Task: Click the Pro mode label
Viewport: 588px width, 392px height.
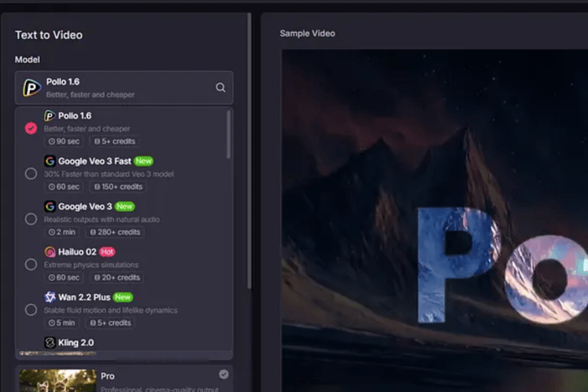Action: point(108,376)
